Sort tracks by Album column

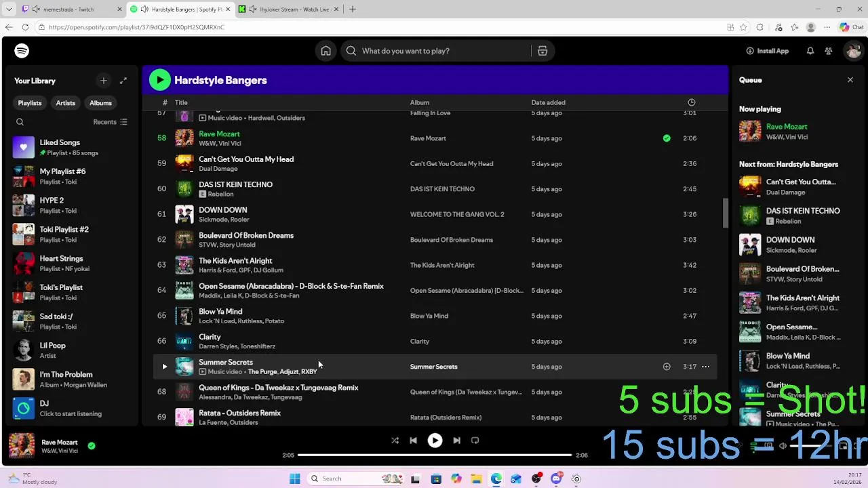click(x=419, y=102)
